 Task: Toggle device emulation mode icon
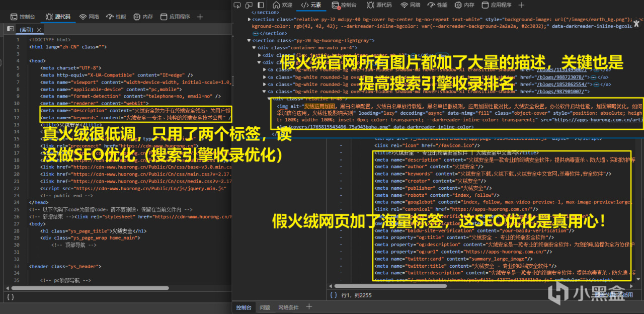click(x=250, y=5)
